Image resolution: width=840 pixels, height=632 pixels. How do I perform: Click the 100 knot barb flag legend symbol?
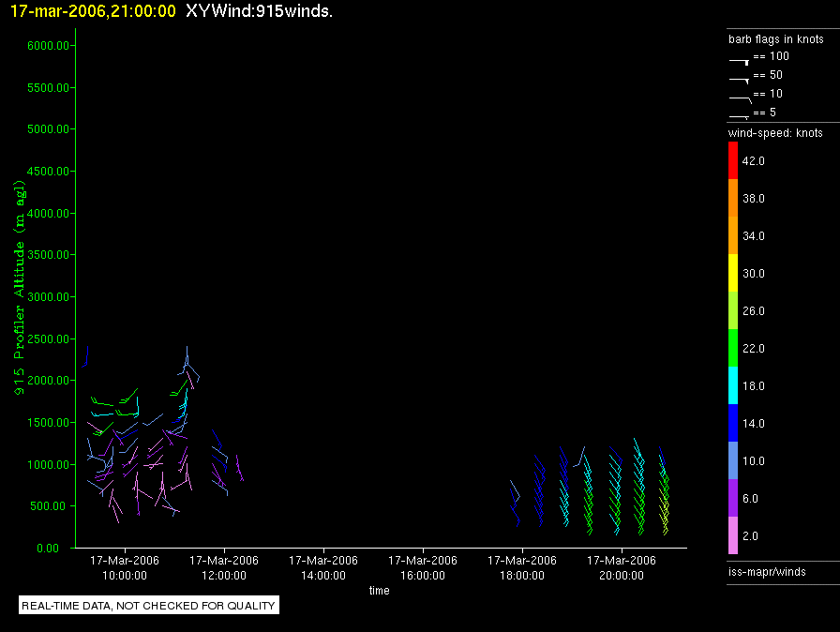(739, 62)
